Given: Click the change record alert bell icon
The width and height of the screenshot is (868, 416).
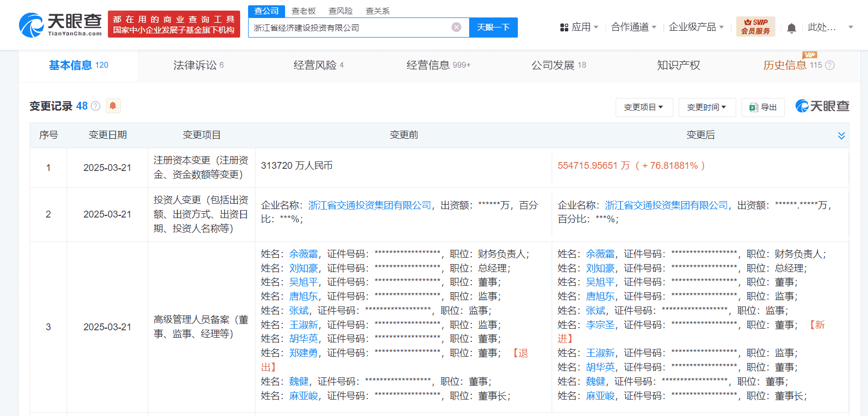Looking at the screenshot, I should pos(113,106).
